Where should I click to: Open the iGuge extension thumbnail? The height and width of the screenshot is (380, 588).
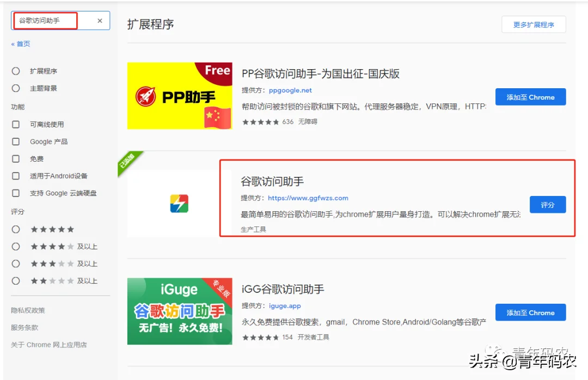pos(180,311)
